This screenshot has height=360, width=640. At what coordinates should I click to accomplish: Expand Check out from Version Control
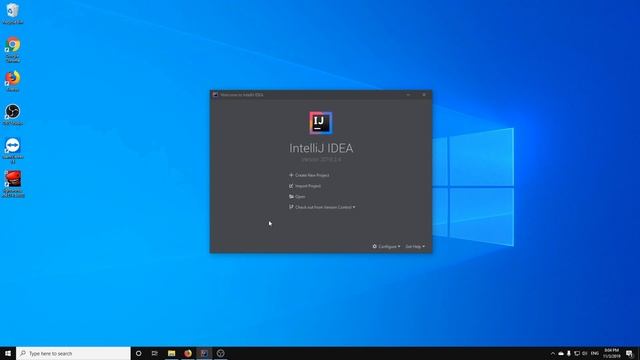coord(322,207)
